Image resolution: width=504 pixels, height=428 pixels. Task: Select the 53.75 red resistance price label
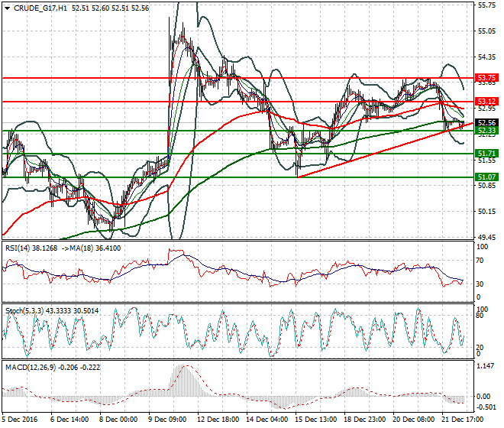click(x=486, y=78)
